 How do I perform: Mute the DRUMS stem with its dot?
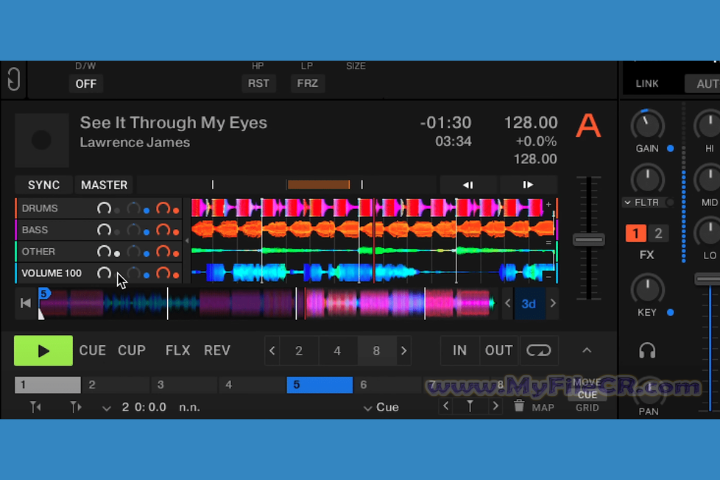[x=117, y=211]
